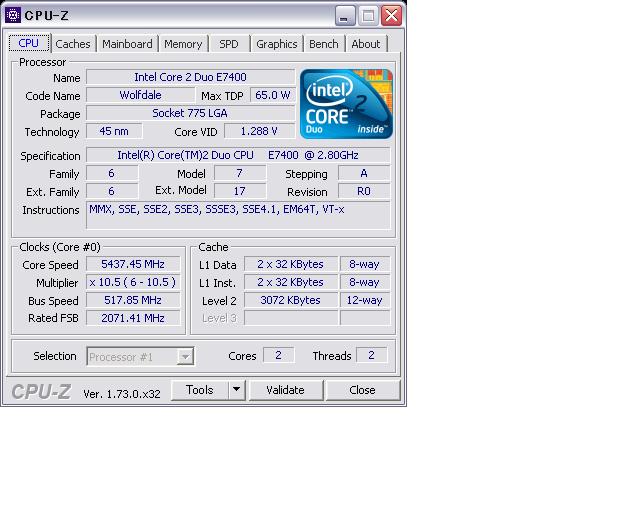Select the SPD tab
640x512 pixels.
[x=229, y=44]
